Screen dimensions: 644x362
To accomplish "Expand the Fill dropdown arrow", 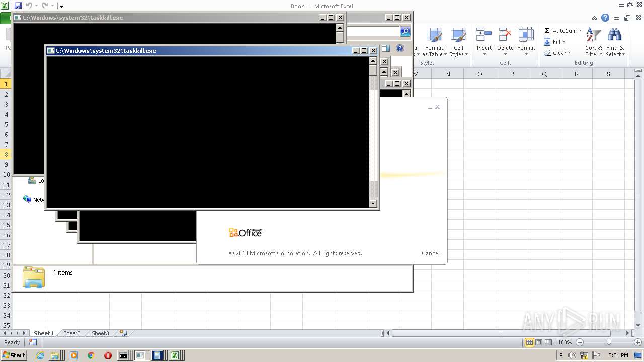I will 563,42.
